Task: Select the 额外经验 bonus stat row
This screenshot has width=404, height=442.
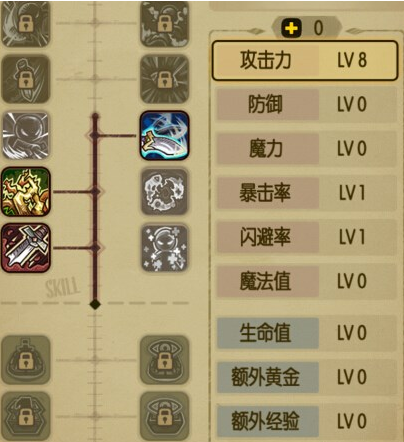Action: 307,421
